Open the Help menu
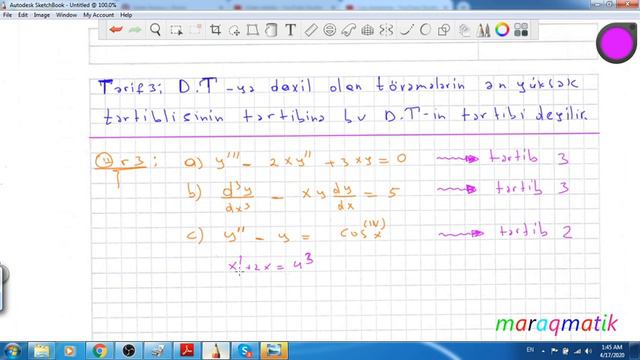Viewport: 640px width, 360px height. click(126, 15)
